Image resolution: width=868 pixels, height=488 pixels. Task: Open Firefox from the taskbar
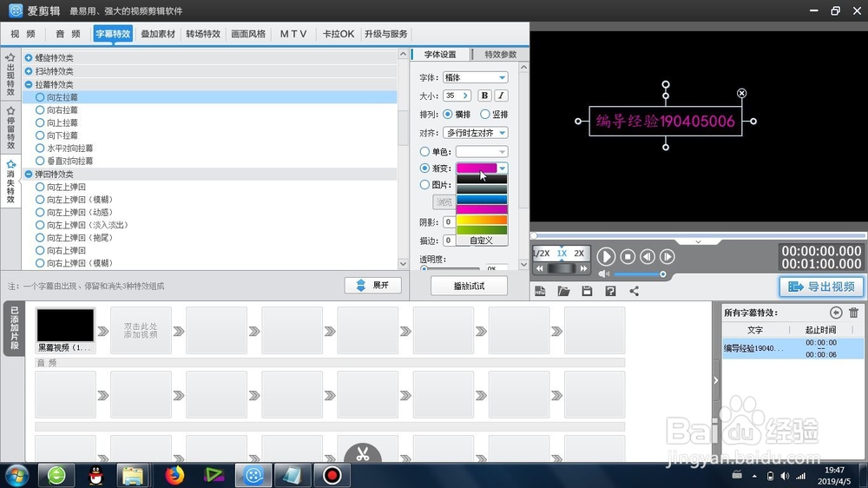point(174,475)
